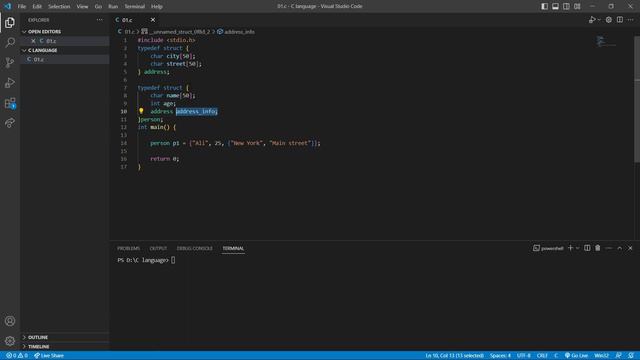
Task: Click errors and warnings status item
Action: tap(17, 356)
